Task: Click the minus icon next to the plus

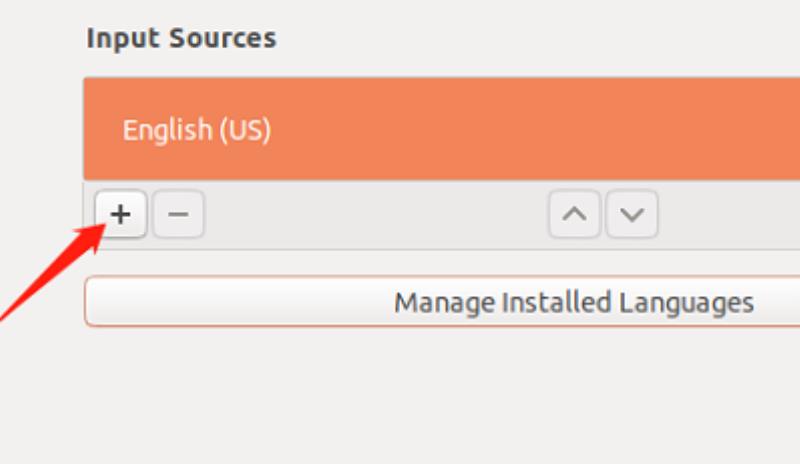Action: 179,214
